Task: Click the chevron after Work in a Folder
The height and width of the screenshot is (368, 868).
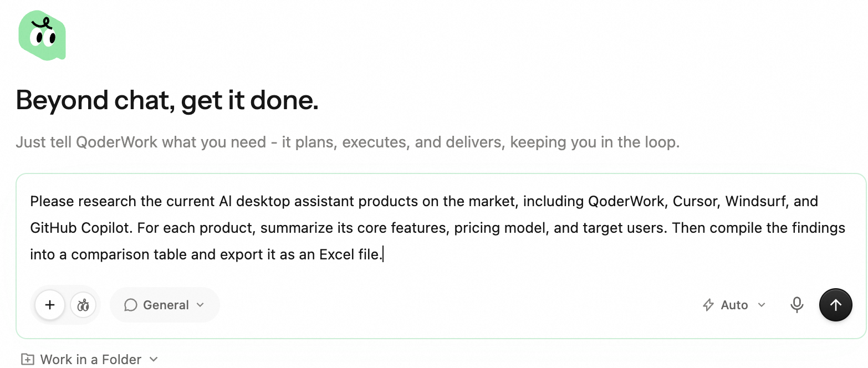Action: (x=154, y=359)
